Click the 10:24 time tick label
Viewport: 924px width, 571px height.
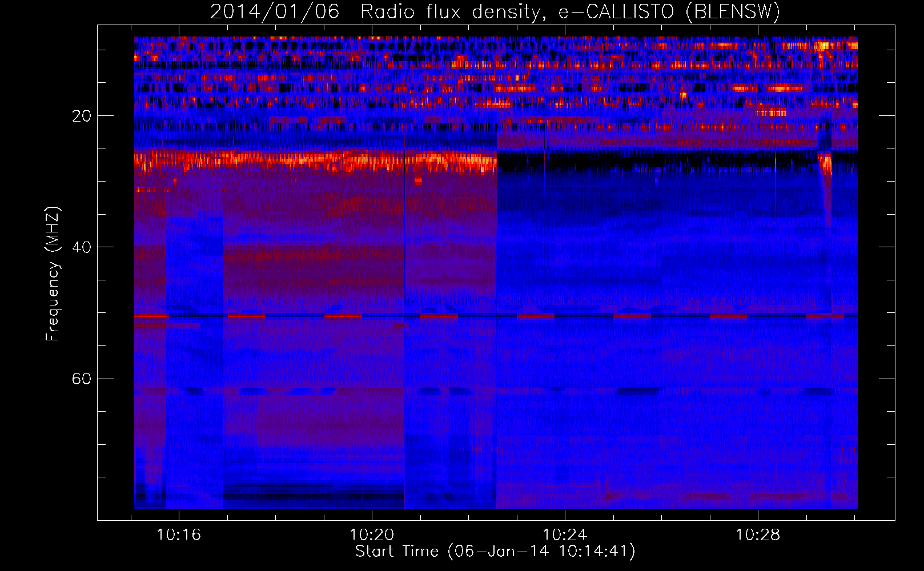(565, 535)
